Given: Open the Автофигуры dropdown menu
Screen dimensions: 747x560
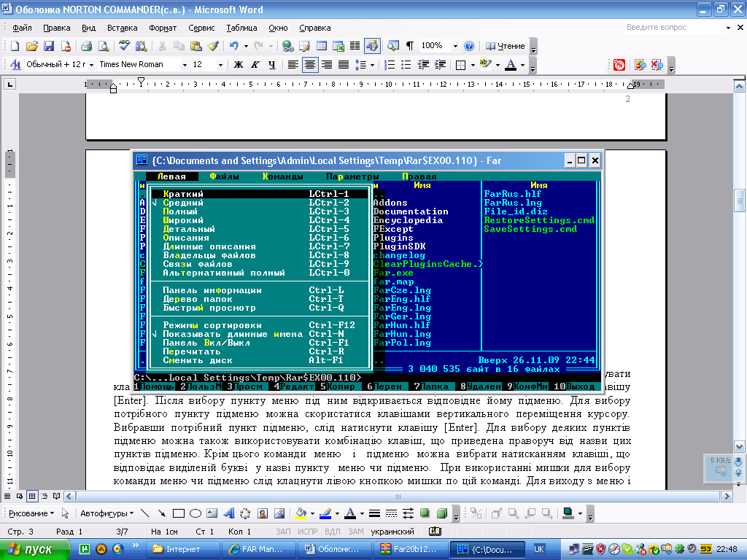Looking at the screenshot, I should coord(107,513).
